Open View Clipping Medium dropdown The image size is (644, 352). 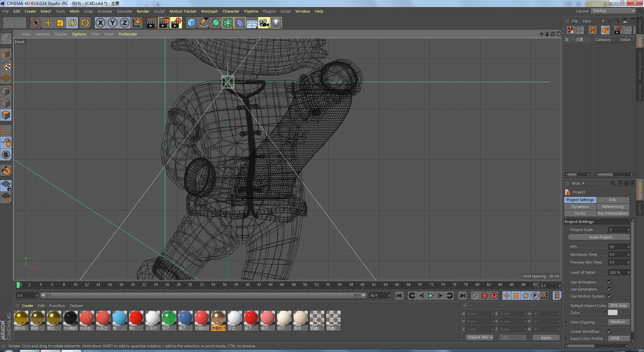coord(619,322)
